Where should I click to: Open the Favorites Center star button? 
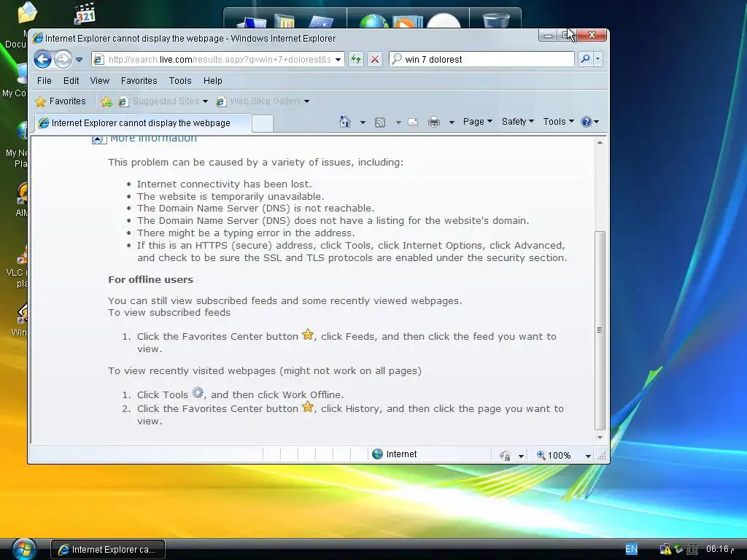61,101
